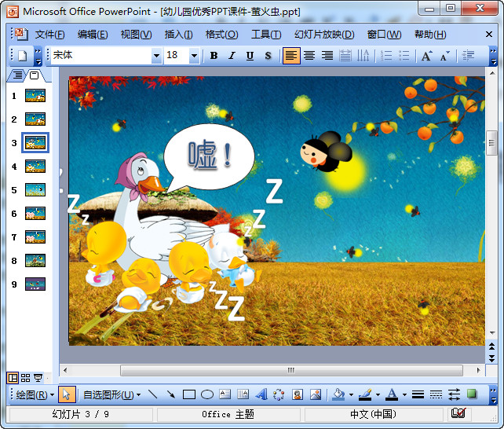The width and height of the screenshot is (504, 429).
Task: Open the 幻灯片放映 menu
Action: coord(324,35)
